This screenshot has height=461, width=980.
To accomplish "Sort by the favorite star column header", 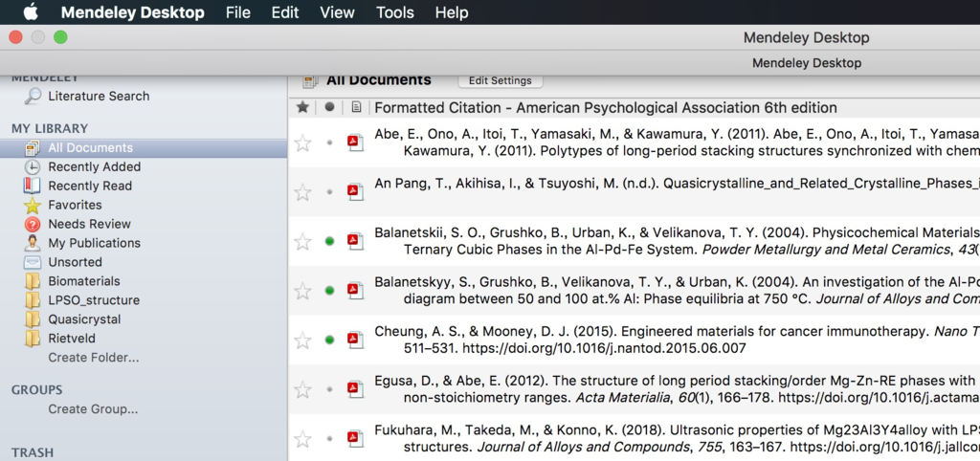I will coord(302,107).
